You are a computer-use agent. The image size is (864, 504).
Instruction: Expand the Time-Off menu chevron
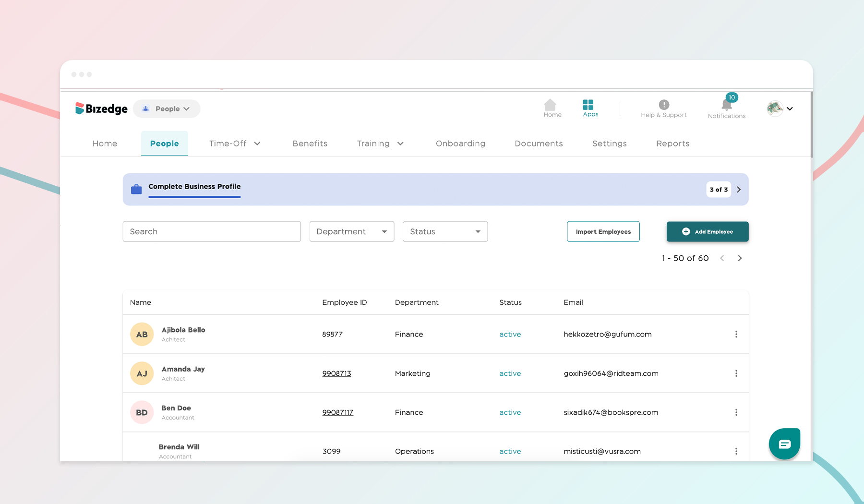257,144
